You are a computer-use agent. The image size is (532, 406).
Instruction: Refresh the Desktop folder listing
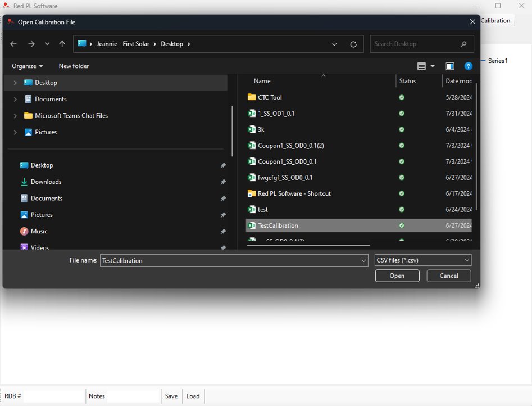point(353,44)
